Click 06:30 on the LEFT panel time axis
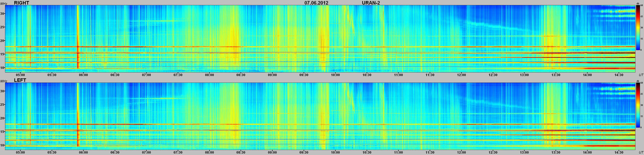This screenshot has height=155, width=644. coord(115,152)
